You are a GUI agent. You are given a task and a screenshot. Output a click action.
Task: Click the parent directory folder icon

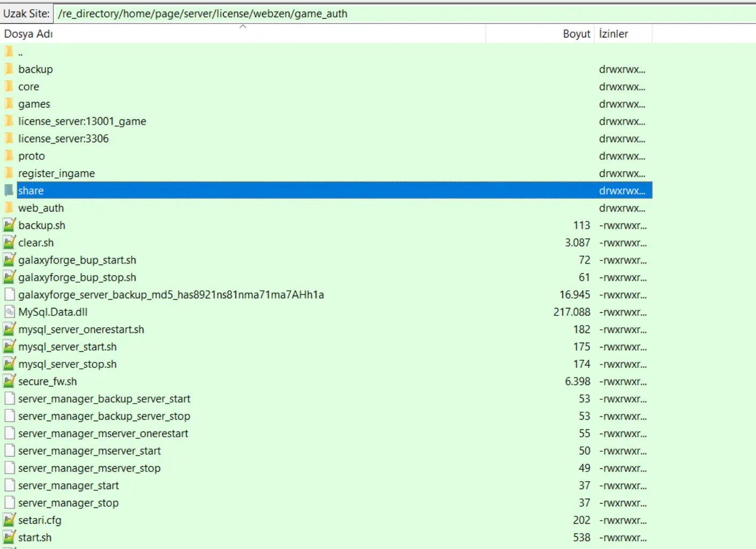9,52
